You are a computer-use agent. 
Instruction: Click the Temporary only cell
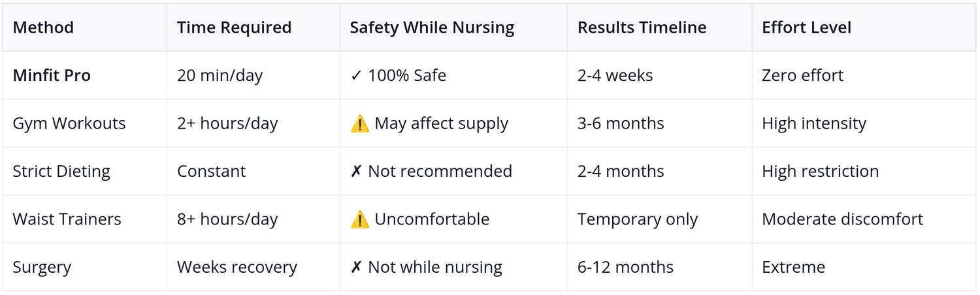[x=659, y=219]
